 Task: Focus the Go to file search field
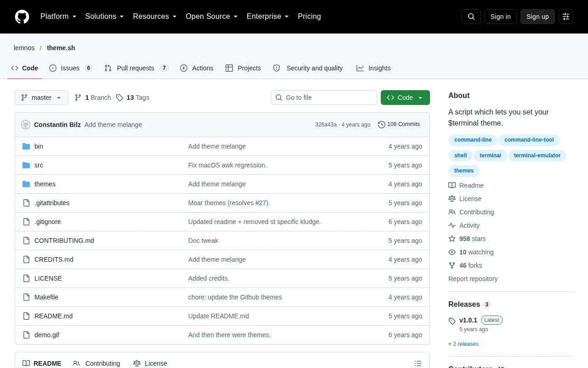pyautogui.click(x=324, y=98)
